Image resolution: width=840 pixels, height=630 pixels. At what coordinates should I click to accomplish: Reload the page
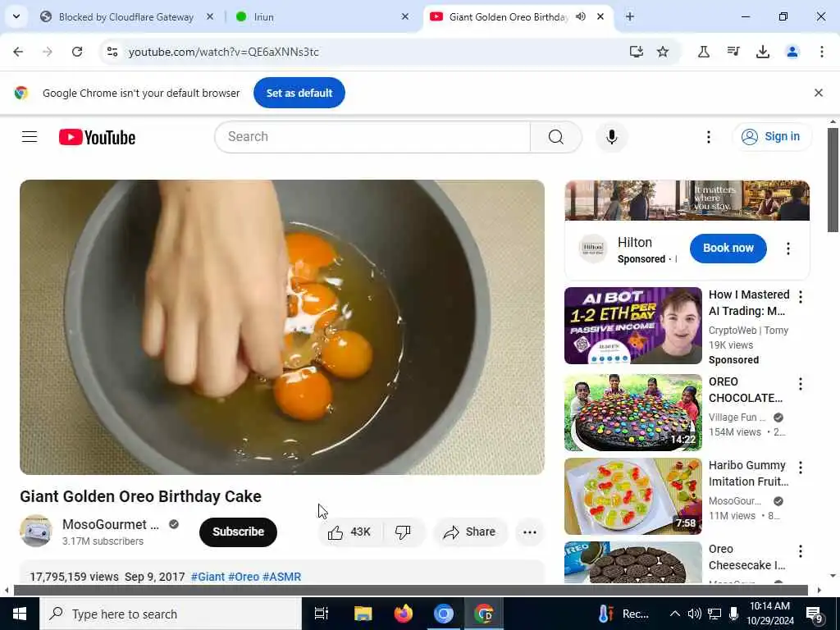[77, 52]
